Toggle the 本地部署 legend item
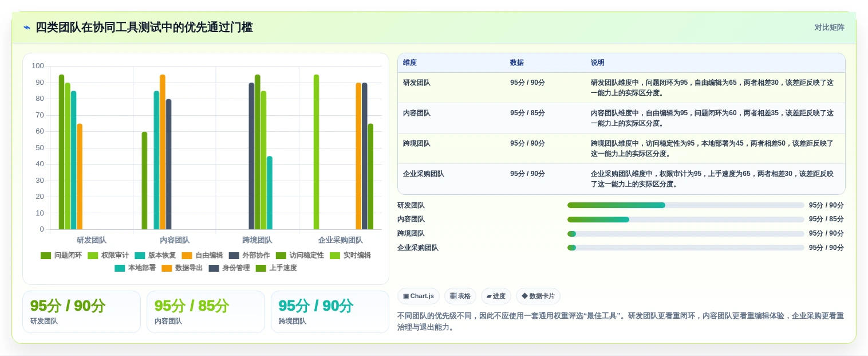The width and height of the screenshot is (868, 356). (x=135, y=268)
